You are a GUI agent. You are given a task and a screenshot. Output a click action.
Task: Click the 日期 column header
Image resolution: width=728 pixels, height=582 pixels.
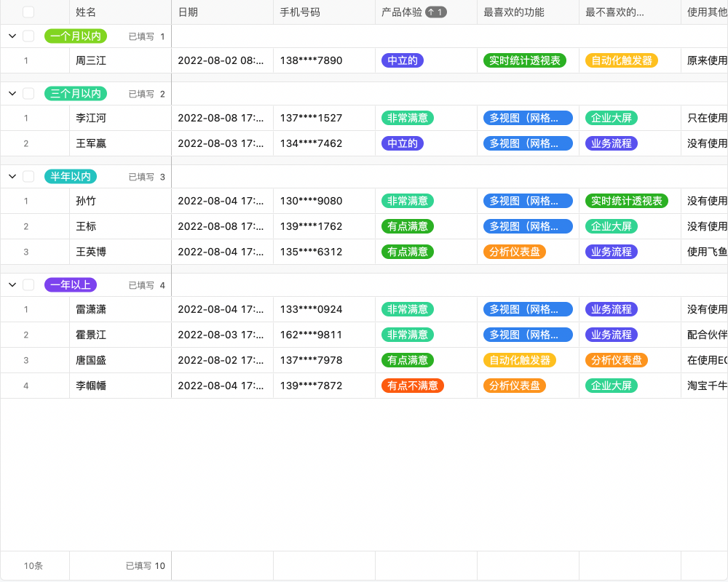188,11
